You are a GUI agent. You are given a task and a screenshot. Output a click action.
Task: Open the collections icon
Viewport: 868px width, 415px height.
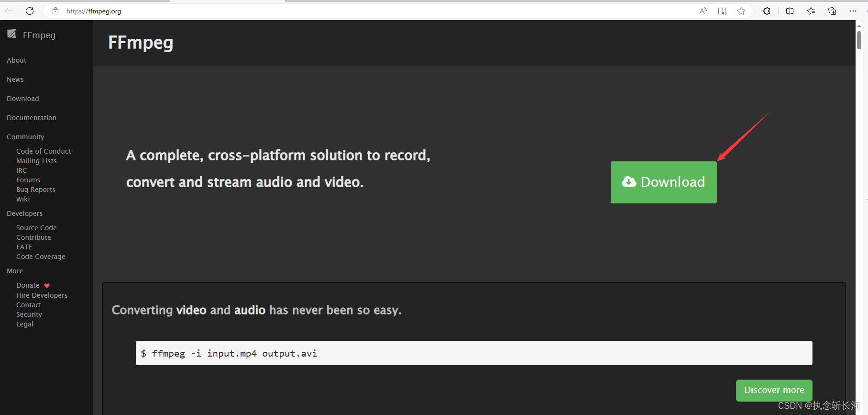pos(832,11)
